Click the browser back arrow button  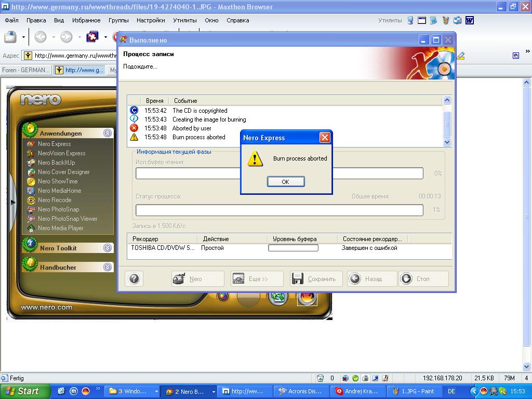pos(41,37)
